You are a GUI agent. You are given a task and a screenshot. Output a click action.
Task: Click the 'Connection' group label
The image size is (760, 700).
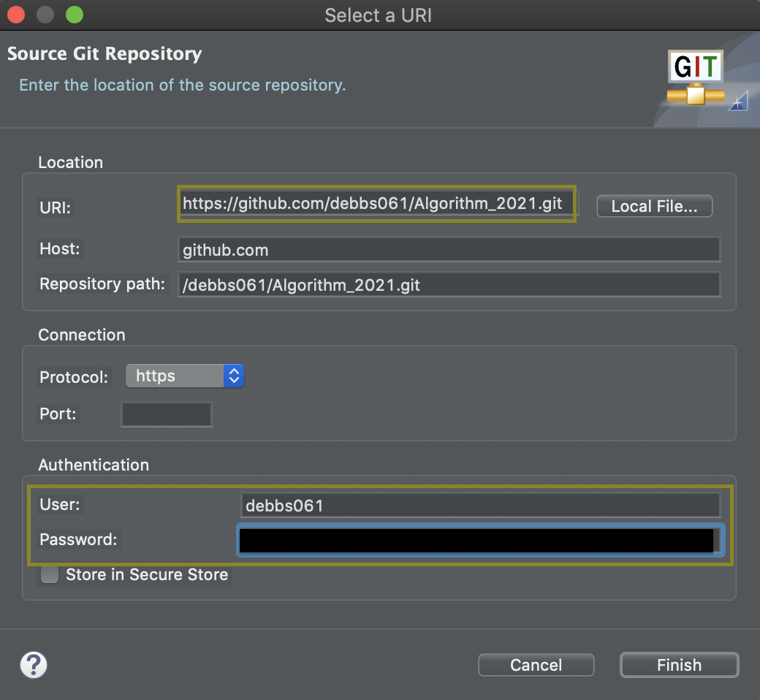[x=82, y=335]
